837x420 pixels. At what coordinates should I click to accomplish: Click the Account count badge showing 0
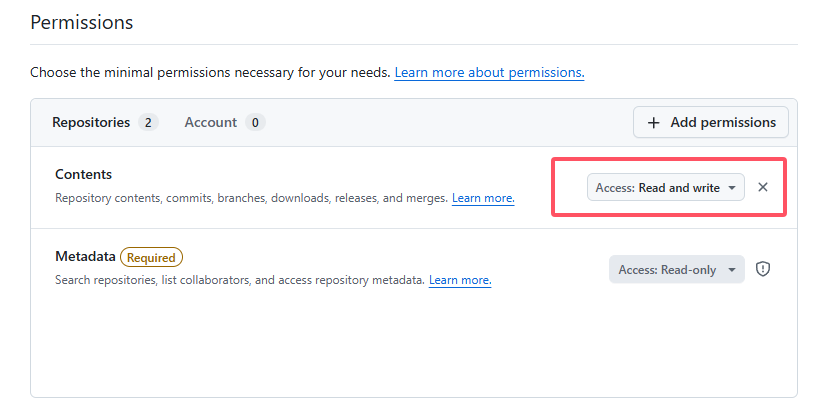pos(255,123)
